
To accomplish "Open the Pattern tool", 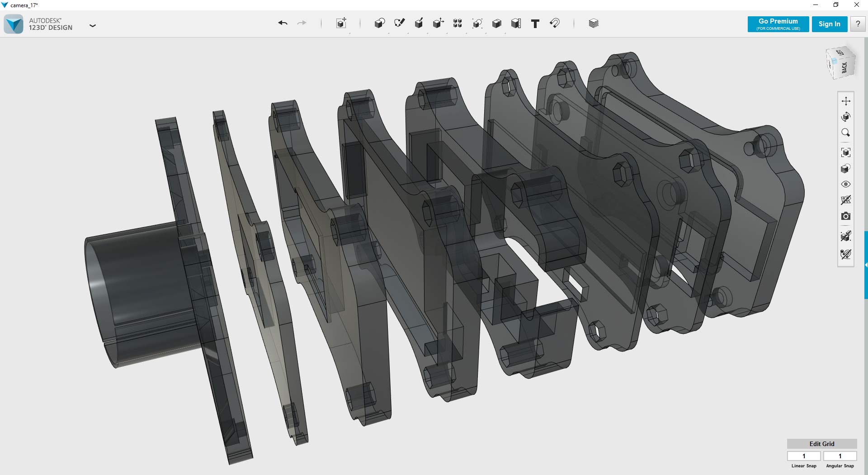I will 458,24.
